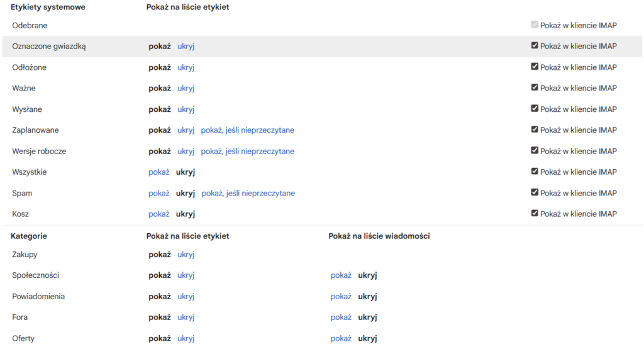
Task: Click bold 'ukryj' for Wszystkie
Action: [x=186, y=172]
